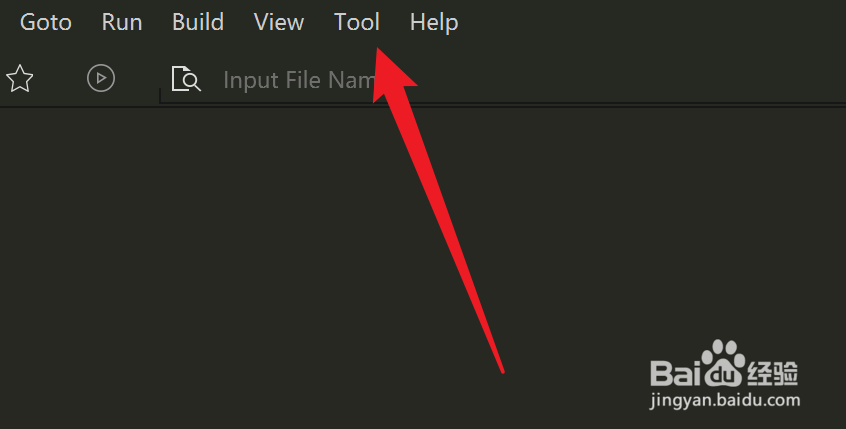The image size is (846, 429).
Task: Open the Build menu
Action: pos(198,22)
